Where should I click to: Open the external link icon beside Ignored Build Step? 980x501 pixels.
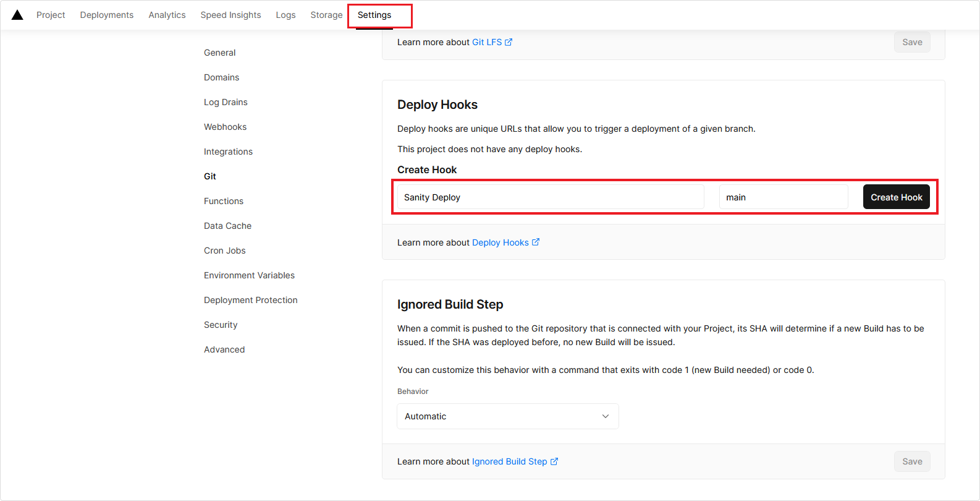[554, 461]
